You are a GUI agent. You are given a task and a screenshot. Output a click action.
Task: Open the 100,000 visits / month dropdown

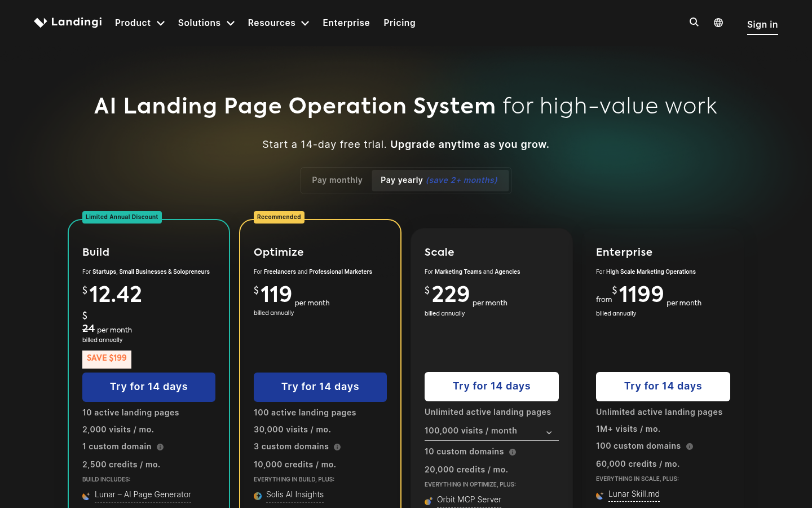point(492,431)
